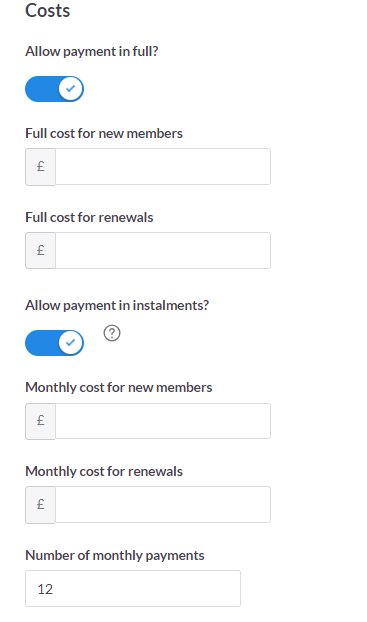The height and width of the screenshot is (622, 367).
Task: Focus the Full cost for new members field
Action: tap(163, 167)
